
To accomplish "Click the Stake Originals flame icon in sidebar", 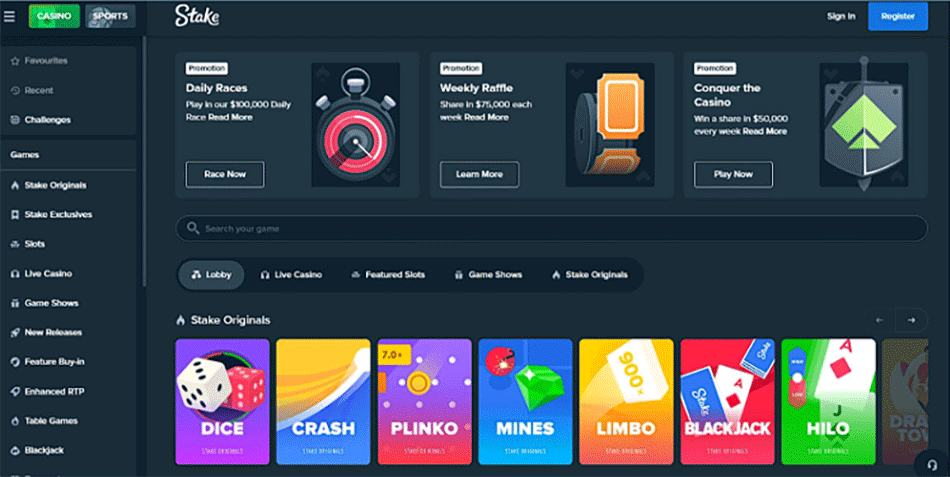I will [15, 185].
